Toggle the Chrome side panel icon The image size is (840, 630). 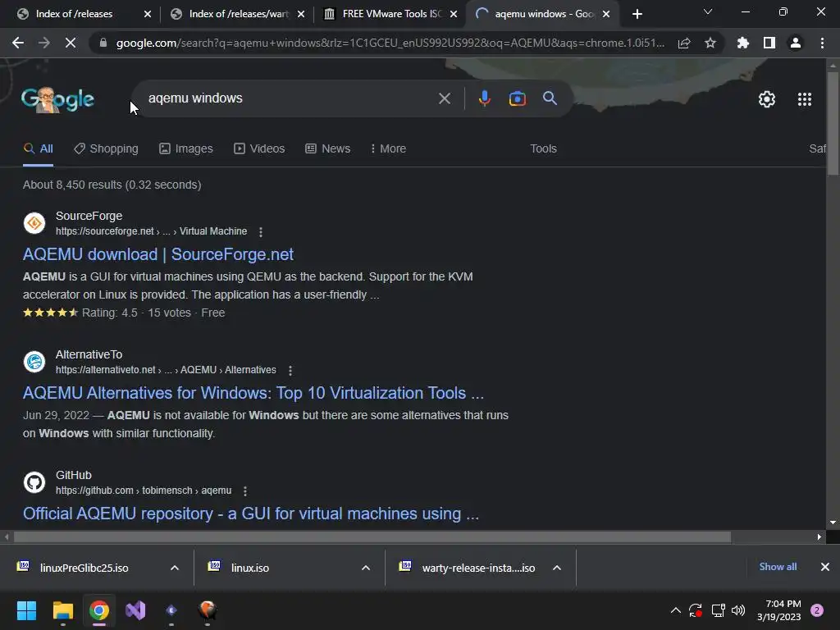click(x=769, y=43)
